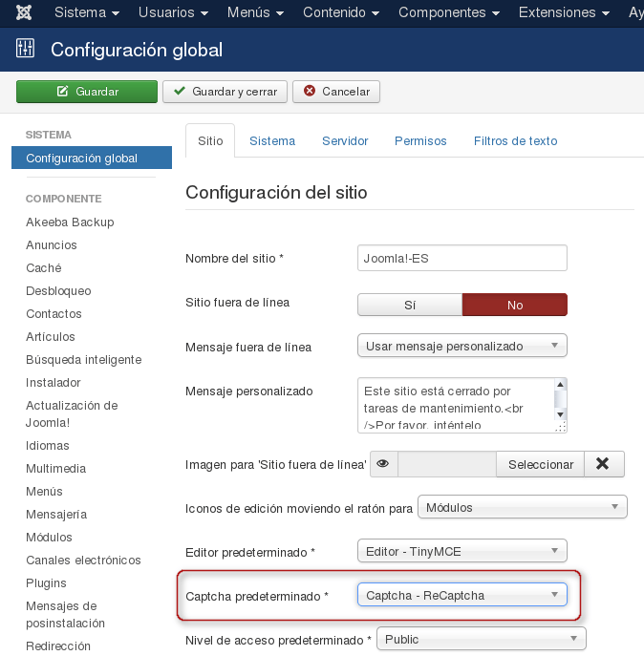Click the green Guardar button
This screenshot has width=644, height=656.
click(87, 92)
